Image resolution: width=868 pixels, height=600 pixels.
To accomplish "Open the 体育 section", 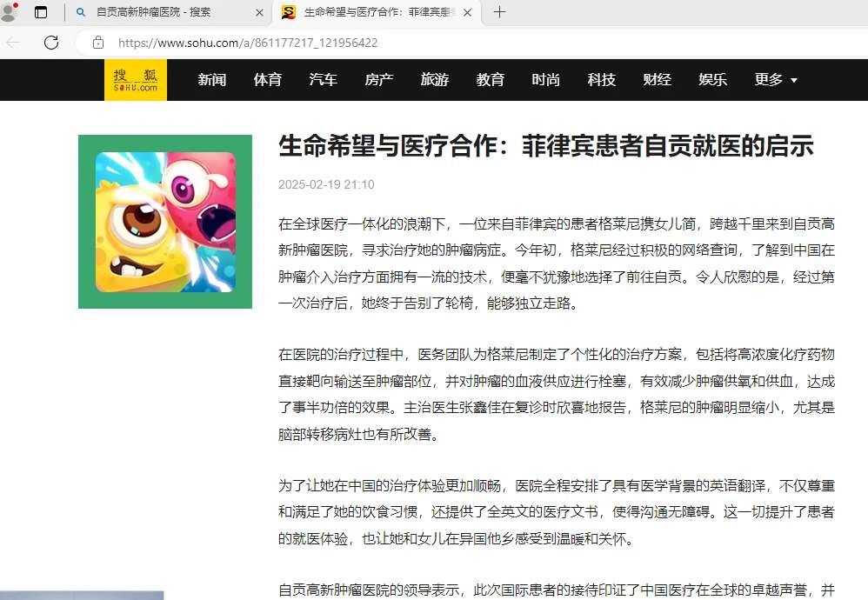I will tap(267, 80).
